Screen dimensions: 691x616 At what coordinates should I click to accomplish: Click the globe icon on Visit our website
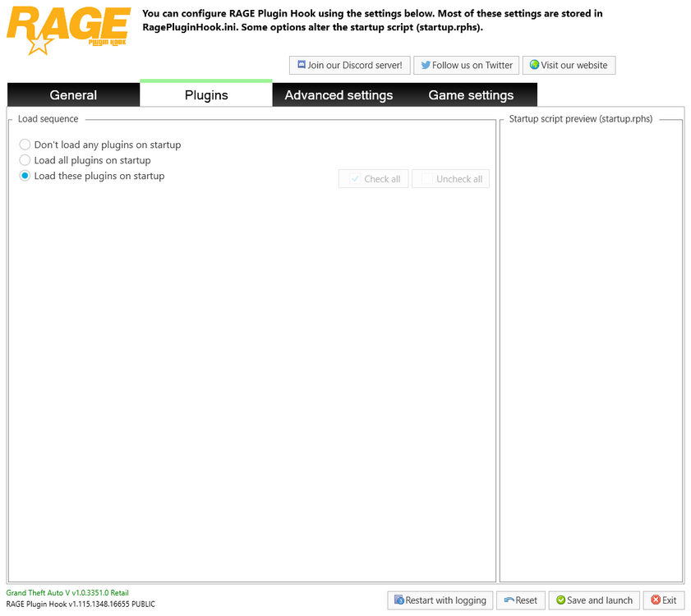click(534, 65)
